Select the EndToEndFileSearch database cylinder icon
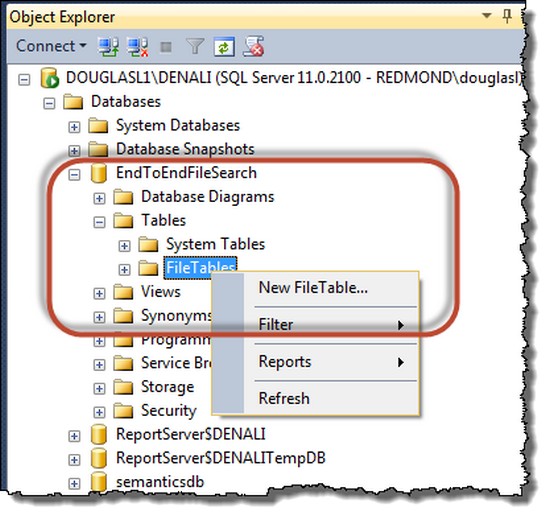550x516 pixels. tap(99, 174)
